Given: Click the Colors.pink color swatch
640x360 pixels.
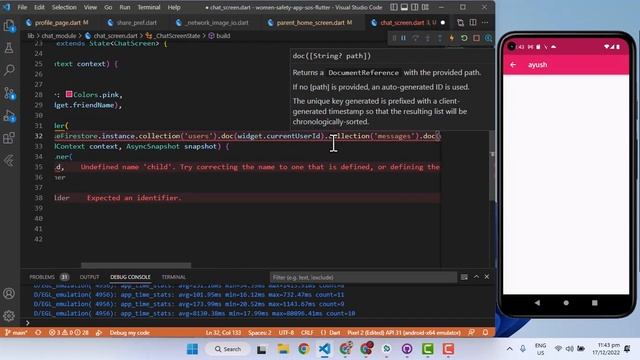Looking at the screenshot, I should pyautogui.click(x=69, y=94).
